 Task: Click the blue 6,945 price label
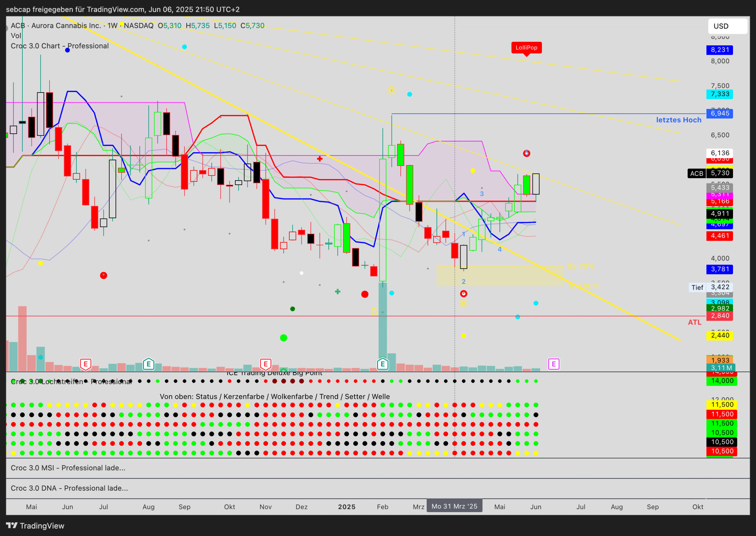(719, 114)
